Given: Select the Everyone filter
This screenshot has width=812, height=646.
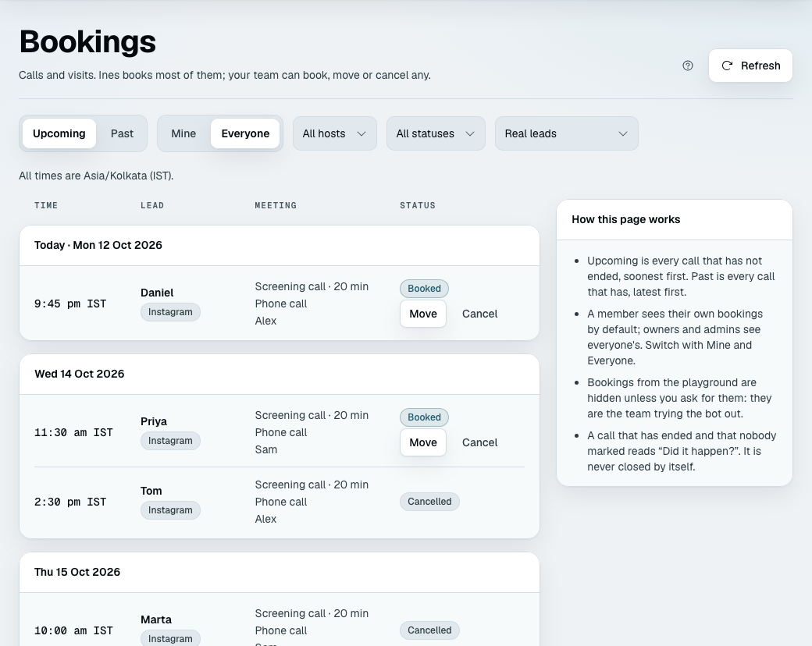Looking at the screenshot, I should (245, 133).
